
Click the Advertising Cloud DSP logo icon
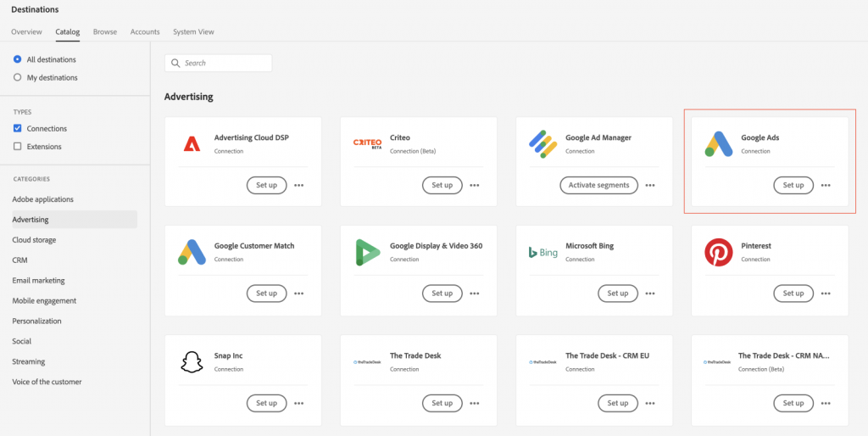coord(192,144)
